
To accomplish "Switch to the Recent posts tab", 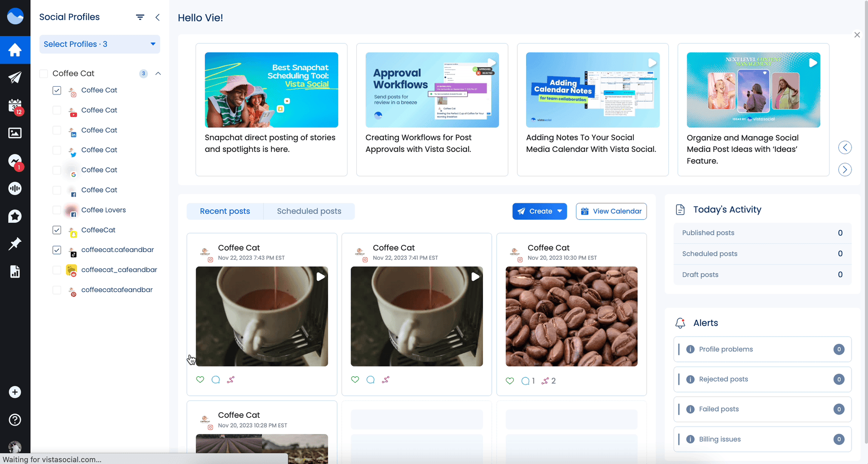I will click(x=225, y=211).
